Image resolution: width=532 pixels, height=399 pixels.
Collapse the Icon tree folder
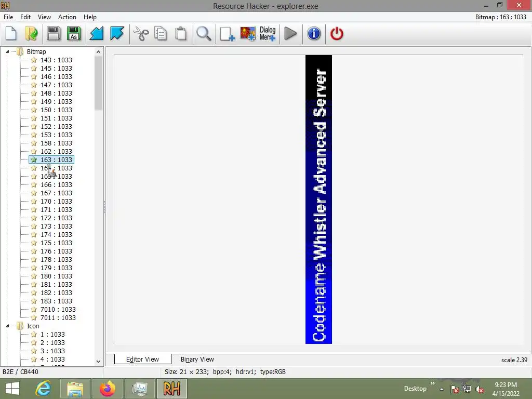[7, 326]
